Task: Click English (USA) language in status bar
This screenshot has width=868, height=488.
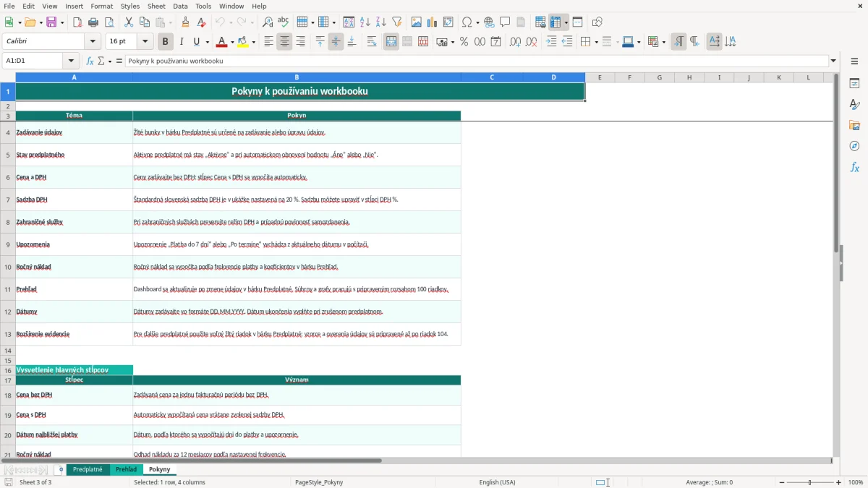Action: [x=497, y=482]
